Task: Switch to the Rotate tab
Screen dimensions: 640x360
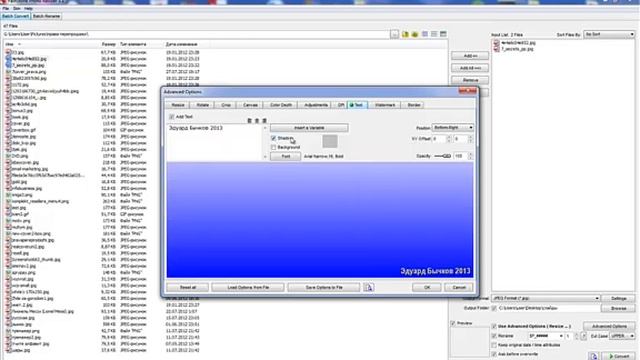Action: click(203, 105)
